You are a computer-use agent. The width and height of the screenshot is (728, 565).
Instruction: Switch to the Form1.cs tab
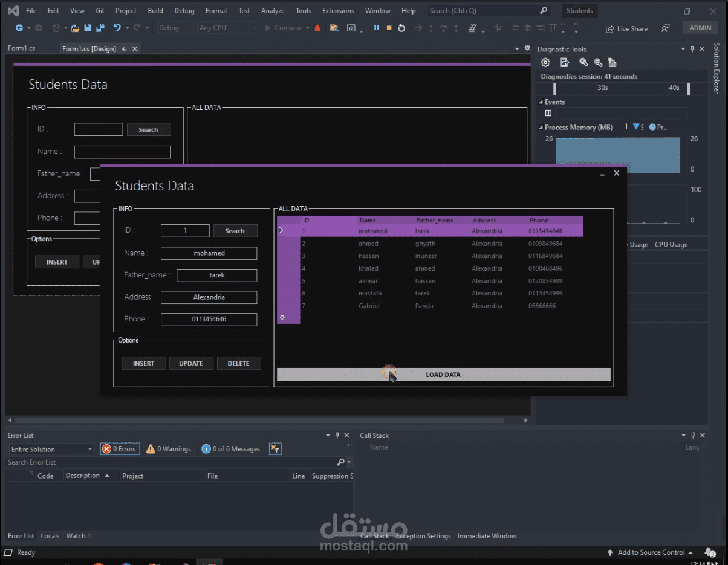tap(22, 48)
